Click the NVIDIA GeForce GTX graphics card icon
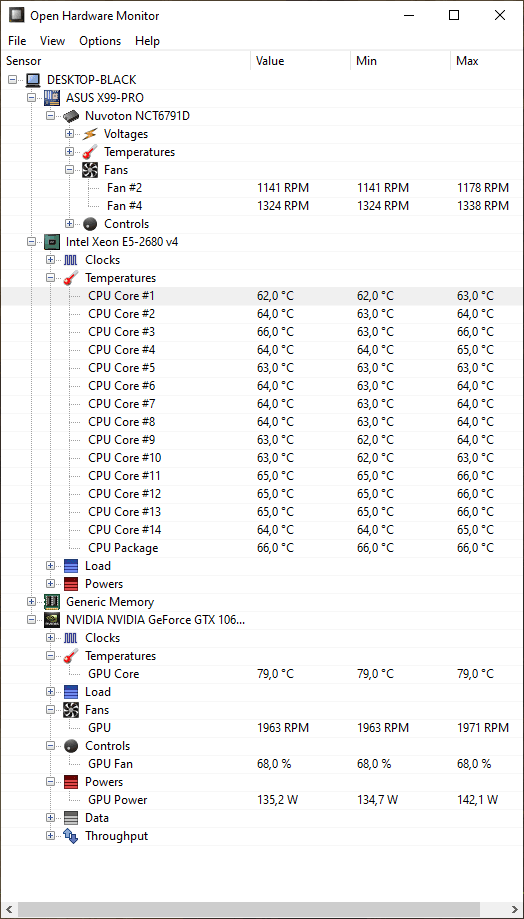 [x=52, y=620]
